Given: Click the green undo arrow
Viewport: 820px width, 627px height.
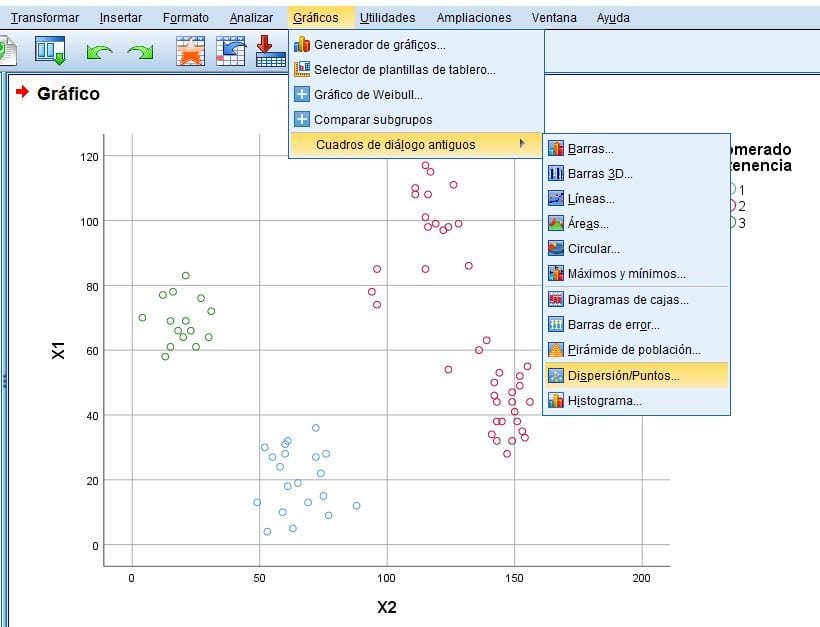Looking at the screenshot, I should 99,52.
